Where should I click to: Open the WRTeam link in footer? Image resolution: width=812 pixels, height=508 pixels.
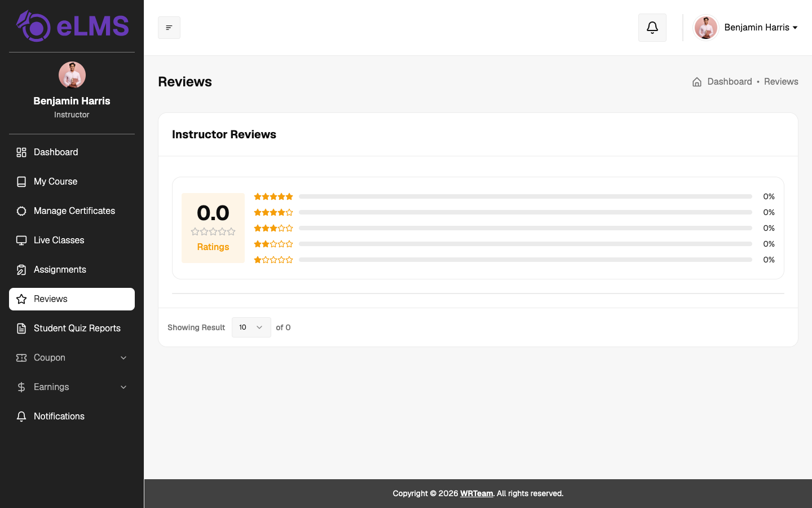476,493
